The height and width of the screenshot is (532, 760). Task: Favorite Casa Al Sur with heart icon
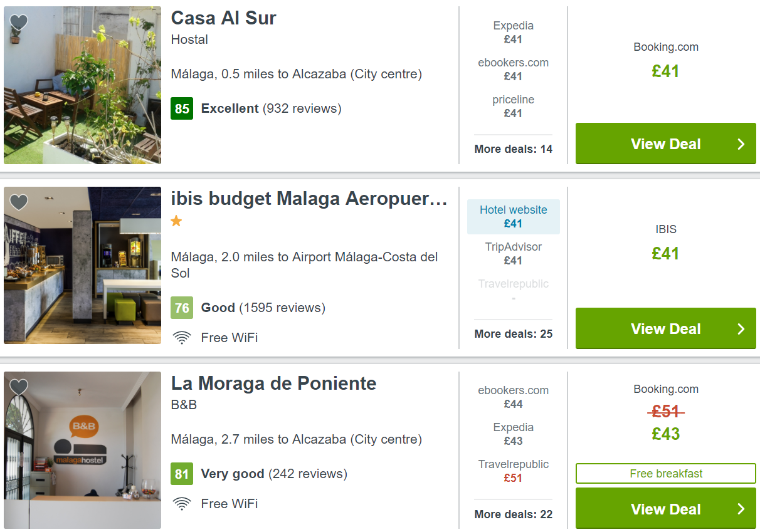[19, 23]
